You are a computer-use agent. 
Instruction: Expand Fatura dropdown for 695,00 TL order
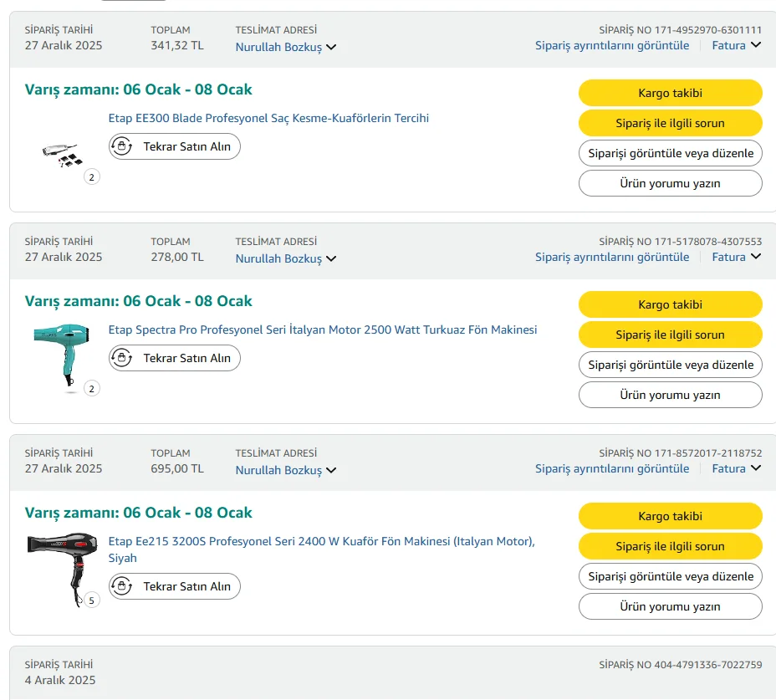(x=737, y=468)
